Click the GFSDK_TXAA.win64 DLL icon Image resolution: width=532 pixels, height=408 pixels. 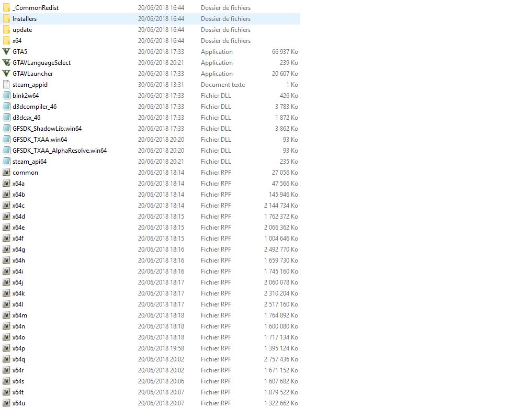[6, 139]
